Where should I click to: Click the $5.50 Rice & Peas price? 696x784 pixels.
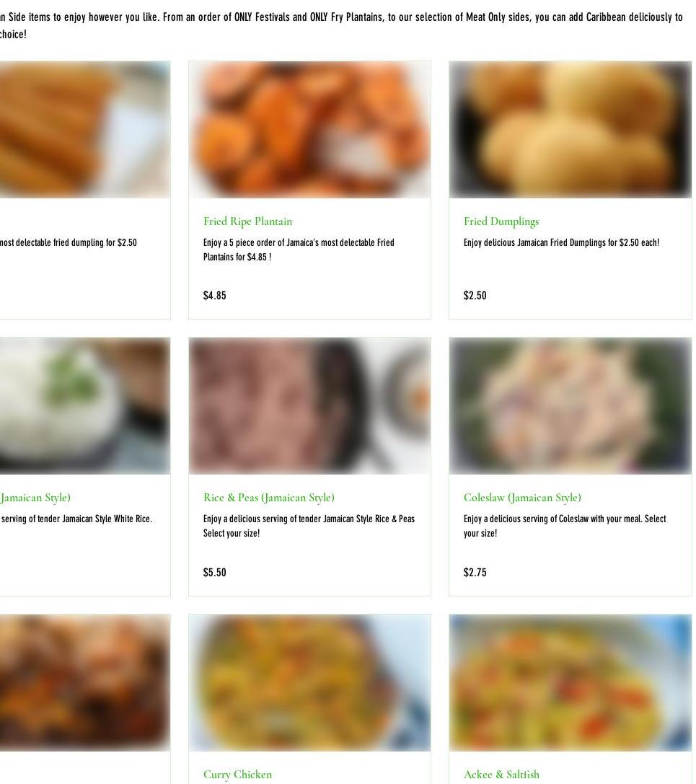pyautogui.click(x=214, y=573)
